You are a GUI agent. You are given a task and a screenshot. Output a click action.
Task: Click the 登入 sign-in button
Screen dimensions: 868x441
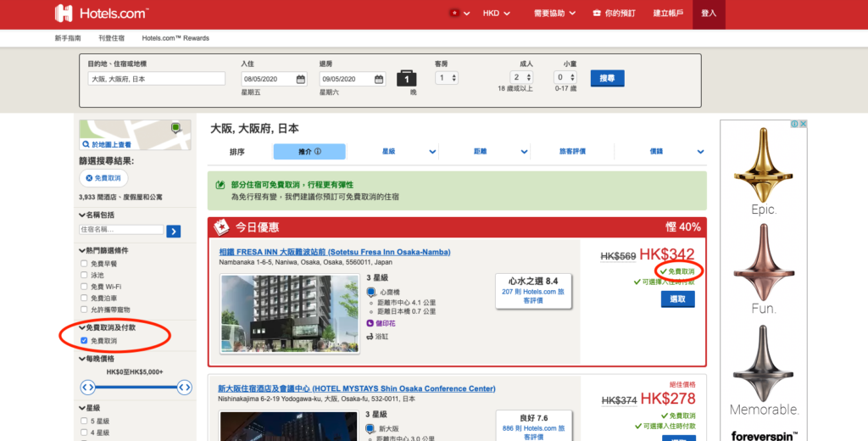tap(709, 14)
